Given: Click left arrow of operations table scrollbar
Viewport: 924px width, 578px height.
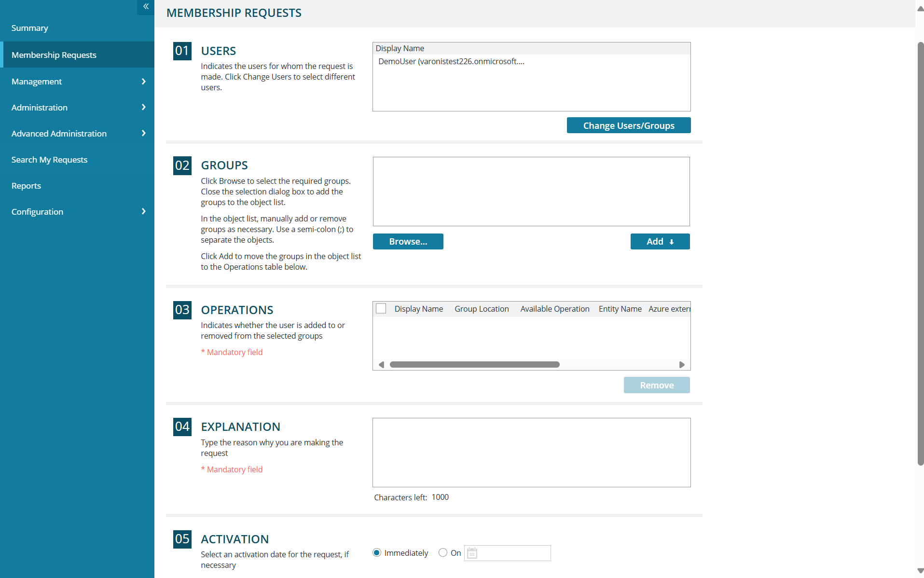Looking at the screenshot, I should coord(381,365).
